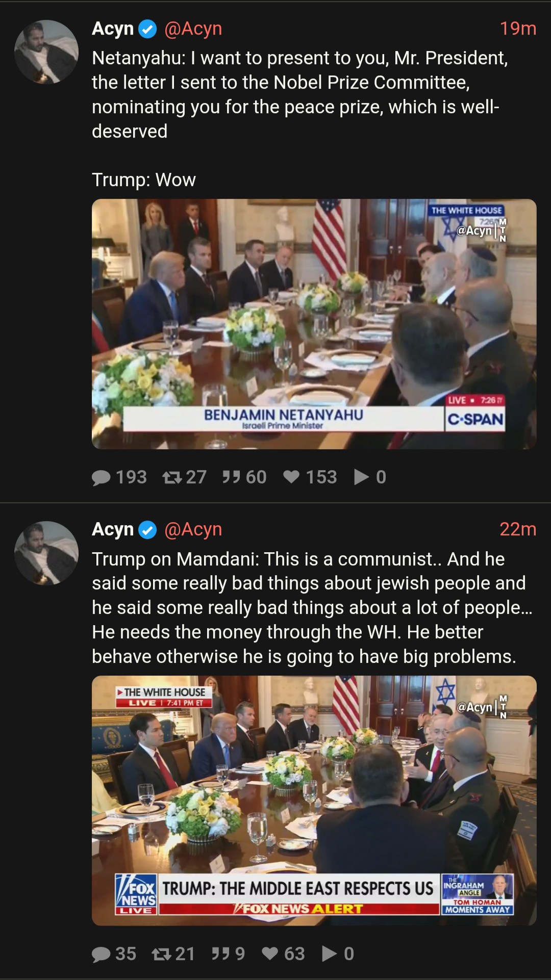This screenshot has width=551, height=980.
Task: Open the 19m timestamp of first post
Action: pos(518,29)
